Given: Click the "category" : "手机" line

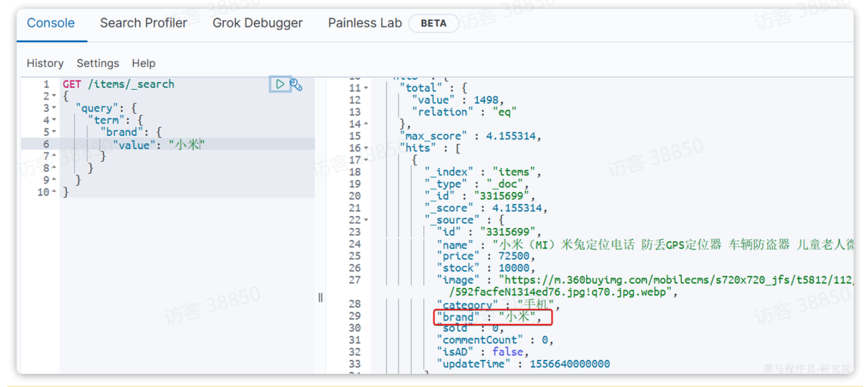Looking at the screenshot, I should (x=498, y=305).
